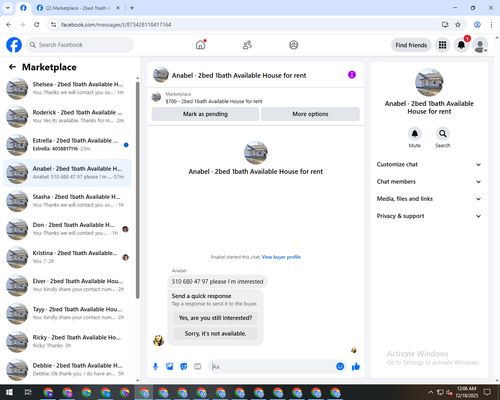
Task: Open the Don conversation
Action: coord(68,229)
